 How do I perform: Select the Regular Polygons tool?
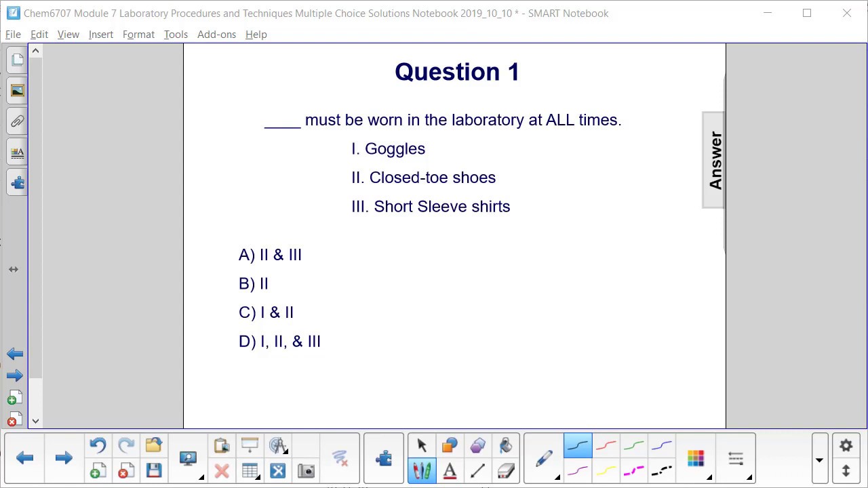tap(477, 445)
